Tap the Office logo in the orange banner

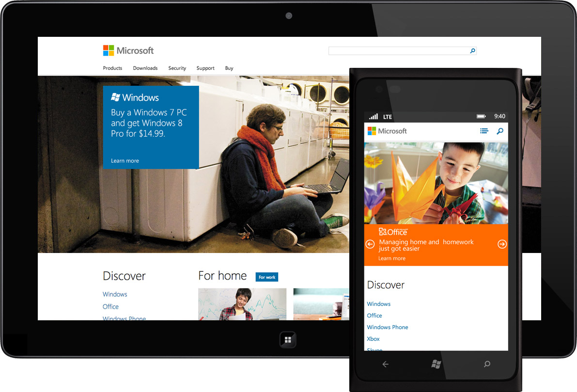[x=393, y=232]
